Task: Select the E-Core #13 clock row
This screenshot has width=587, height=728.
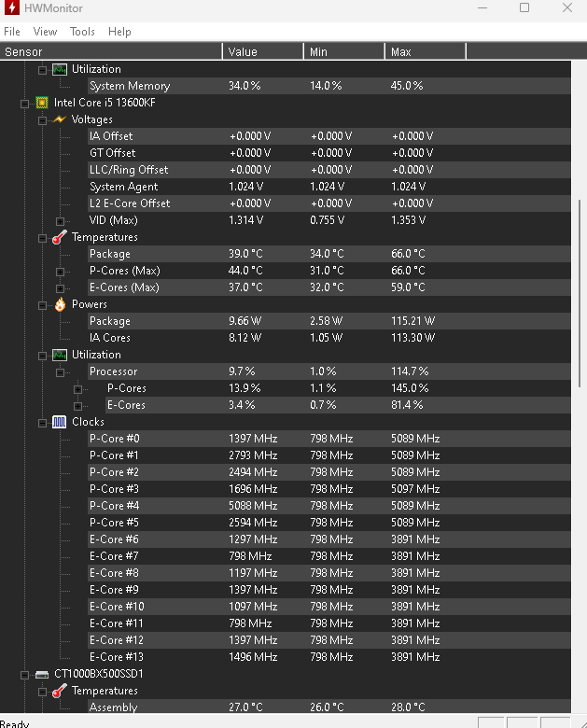Action: point(329,657)
